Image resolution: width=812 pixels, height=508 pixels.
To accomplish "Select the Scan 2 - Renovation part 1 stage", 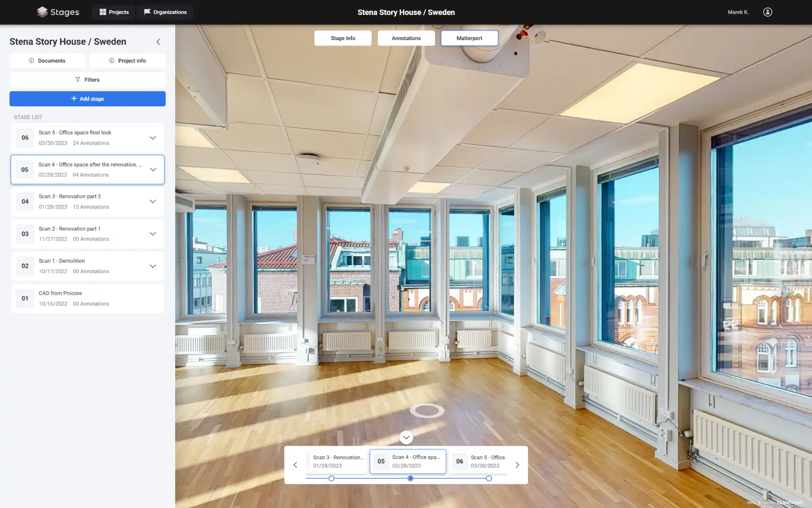I will 88,234.
